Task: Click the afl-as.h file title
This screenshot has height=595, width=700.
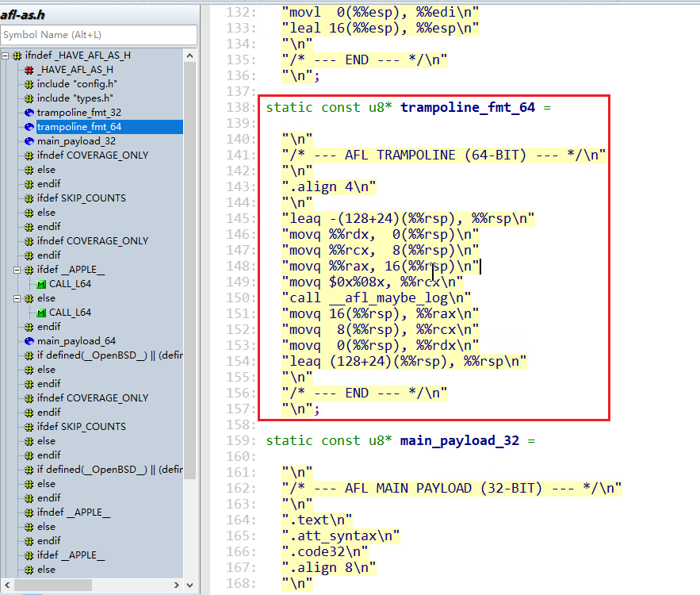Action: (x=23, y=15)
